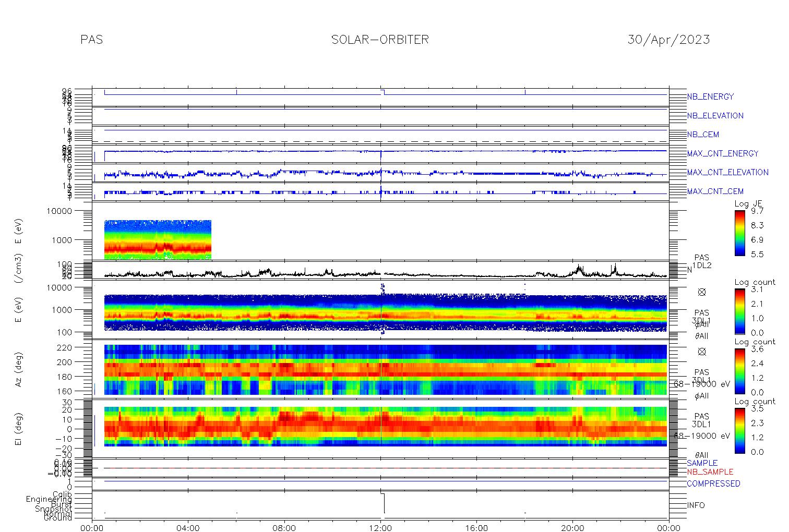Click the 30 tick on the elevation axis
Image resolution: width=789 pixels, height=532 pixels.
[67, 402]
